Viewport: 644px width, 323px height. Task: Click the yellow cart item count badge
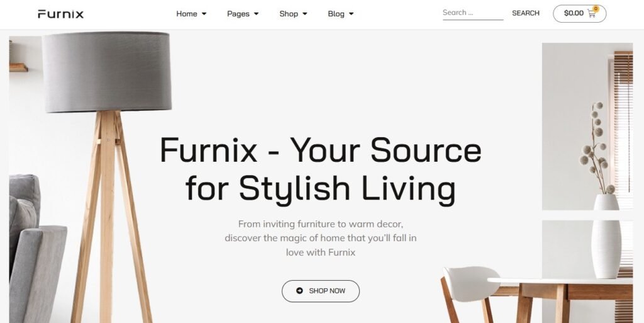pos(596,9)
